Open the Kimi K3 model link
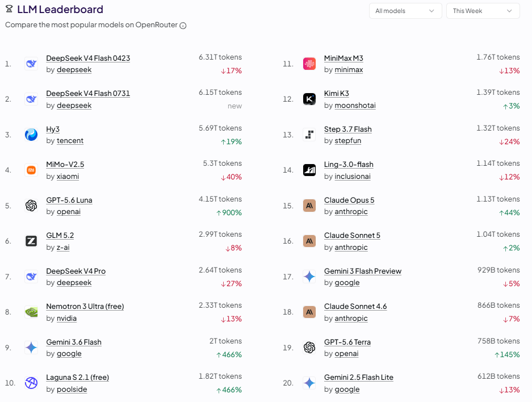This screenshot has width=532, height=402. point(336,93)
